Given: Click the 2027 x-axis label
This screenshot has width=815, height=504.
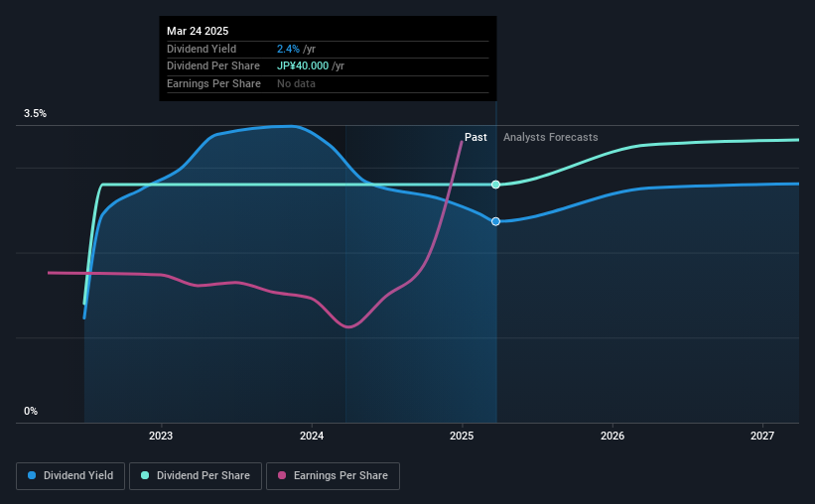Looking at the screenshot, I should pyautogui.click(x=762, y=436).
